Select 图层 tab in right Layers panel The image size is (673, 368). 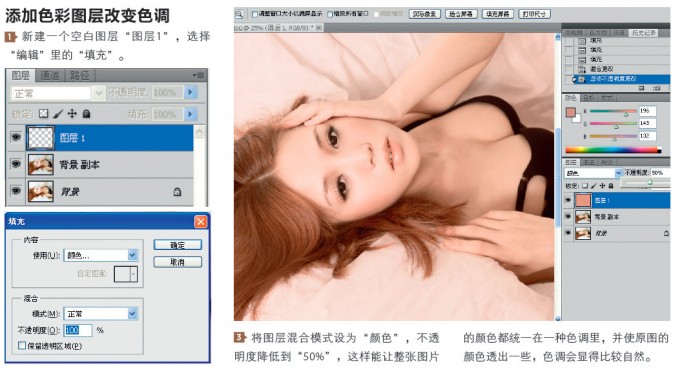click(571, 162)
